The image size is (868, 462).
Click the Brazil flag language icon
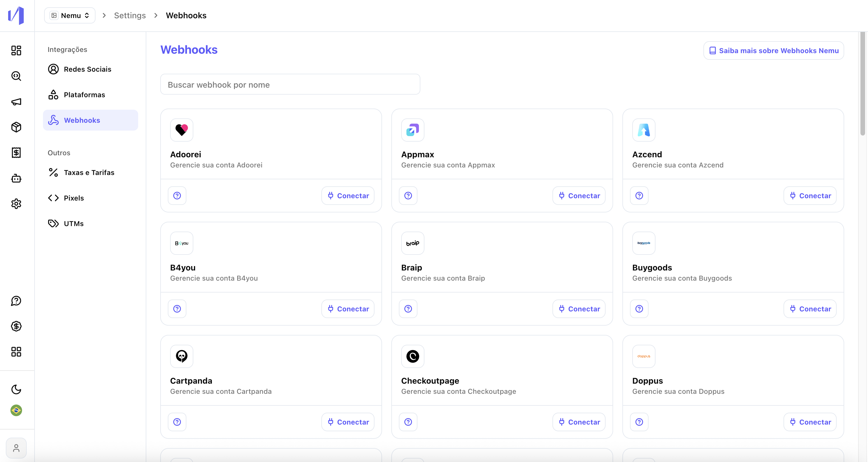pyautogui.click(x=16, y=410)
